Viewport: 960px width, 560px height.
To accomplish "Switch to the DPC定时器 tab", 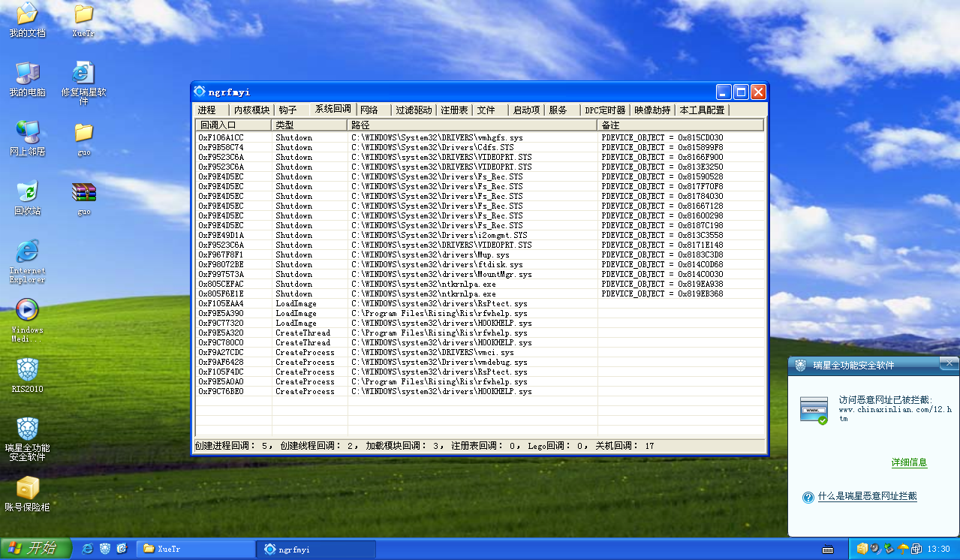I will point(605,110).
